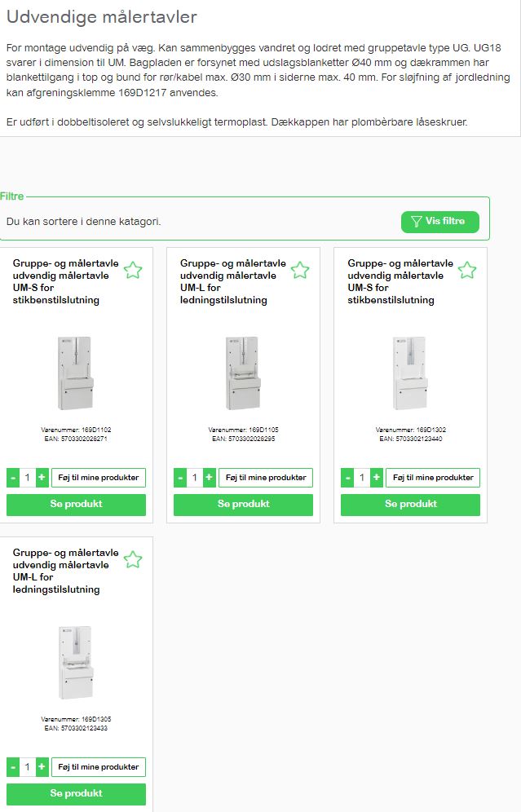Decrease quantity with minus on 169D1305 card
Image resolution: width=521 pixels, height=812 pixels.
tap(13, 767)
